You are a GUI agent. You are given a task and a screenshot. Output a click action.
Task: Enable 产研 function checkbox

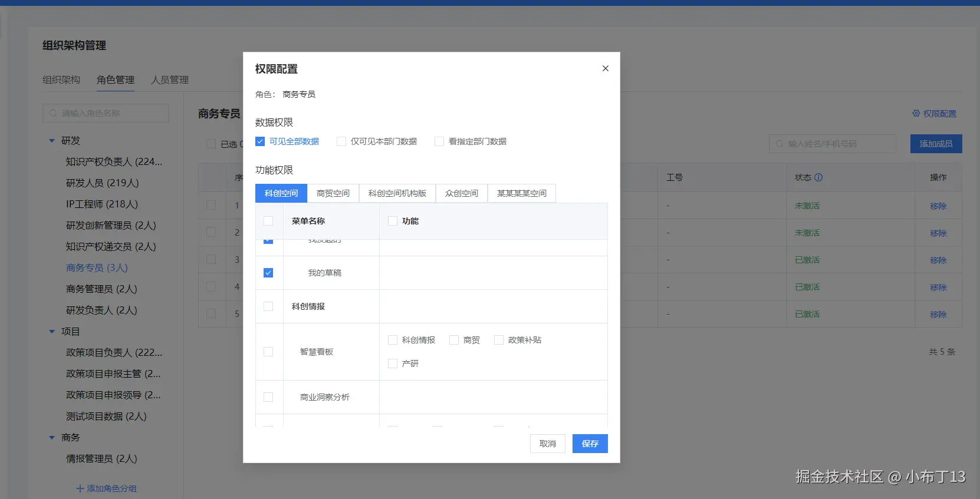click(x=393, y=363)
